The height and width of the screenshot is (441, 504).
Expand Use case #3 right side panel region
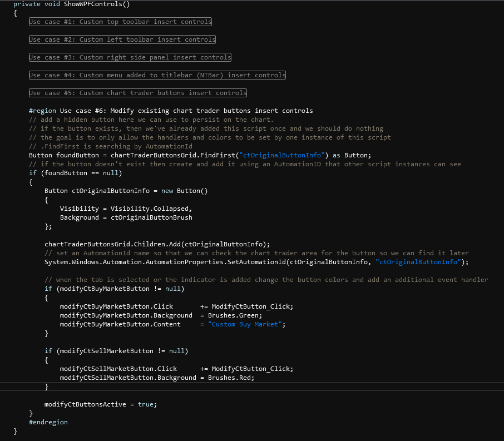(130, 57)
